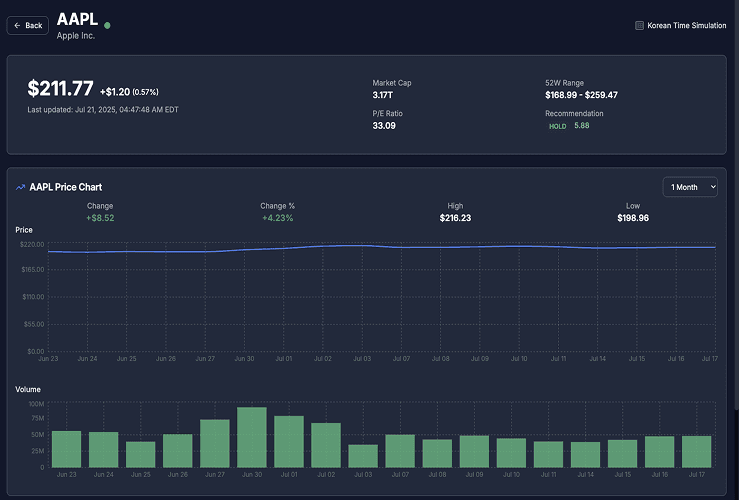Image resolution: width=740 pixels, height=500 pixels.
Task: Click the $211.77 current price
Action: [x=60, y=88]
